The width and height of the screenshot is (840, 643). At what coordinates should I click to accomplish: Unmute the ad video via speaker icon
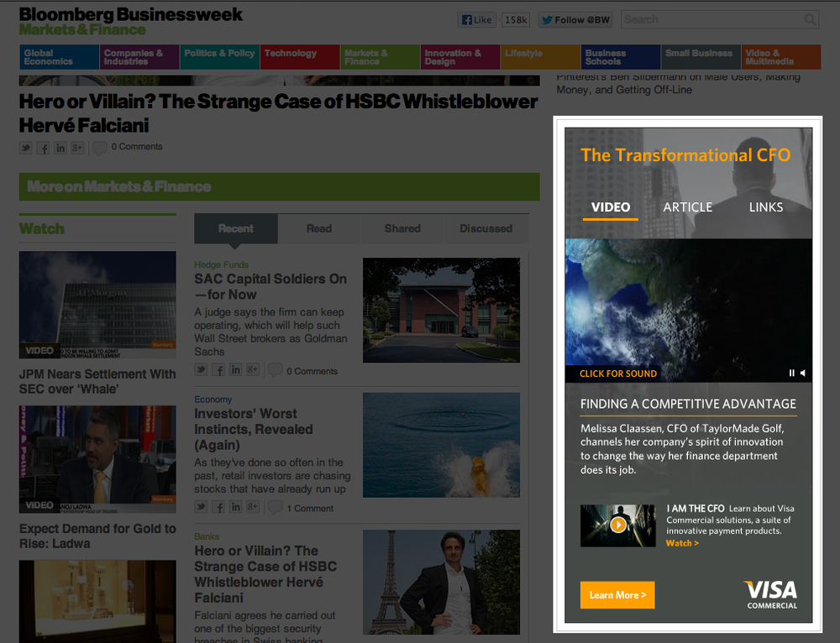803,373
